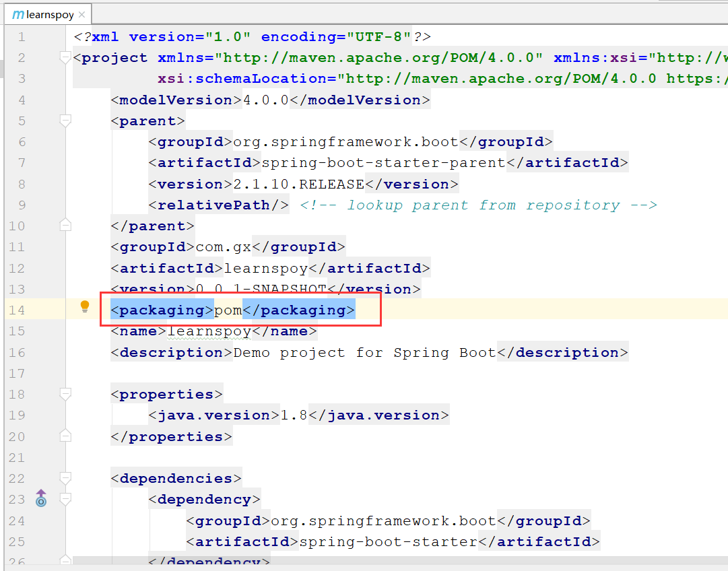Screen dimensions: 728x571
Task: Click the Maven icon on learnspoy tab
Action: coord(18,15)
